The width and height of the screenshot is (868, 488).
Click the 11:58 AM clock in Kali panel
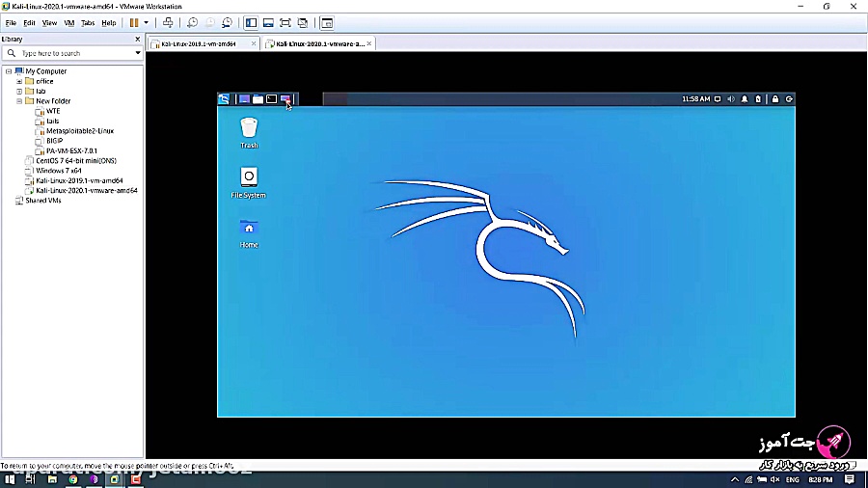(695, 99)
